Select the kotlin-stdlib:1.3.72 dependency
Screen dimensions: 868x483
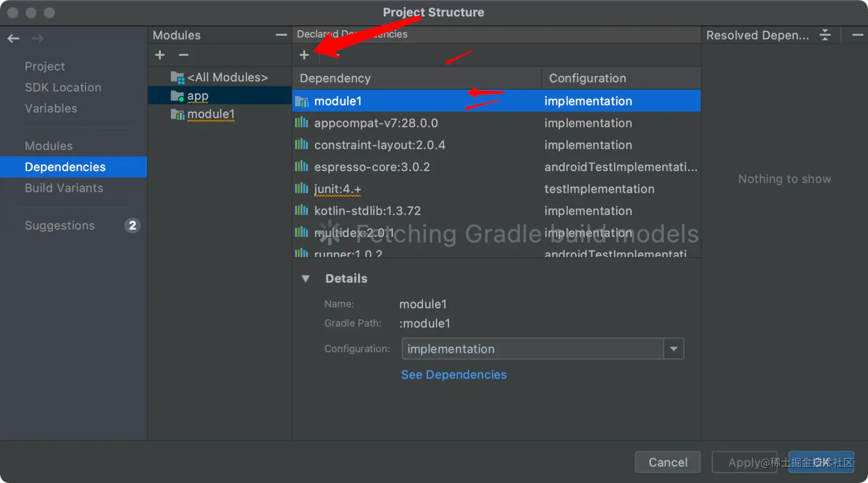(x=496, y=211)
